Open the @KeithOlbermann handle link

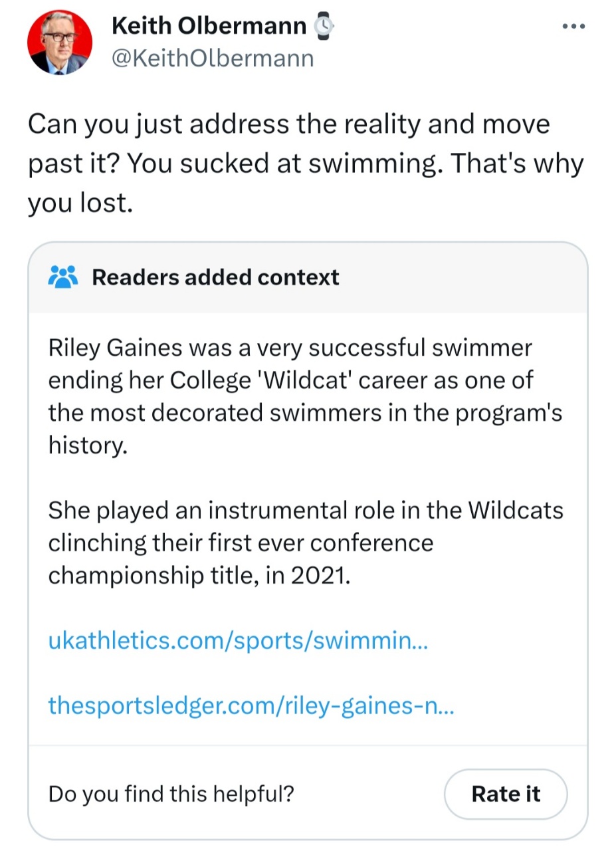(x=212, y=59)
